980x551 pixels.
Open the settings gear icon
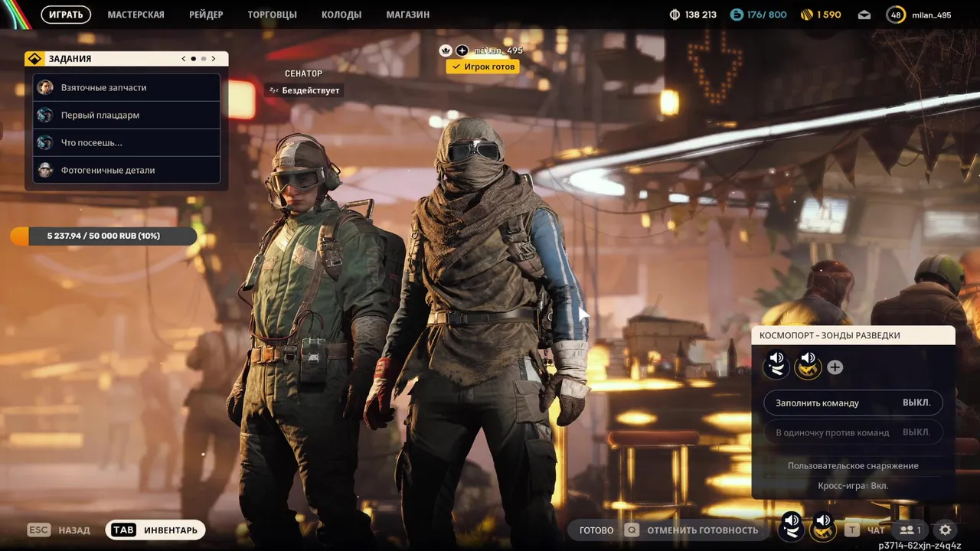[x=946, y=530]
